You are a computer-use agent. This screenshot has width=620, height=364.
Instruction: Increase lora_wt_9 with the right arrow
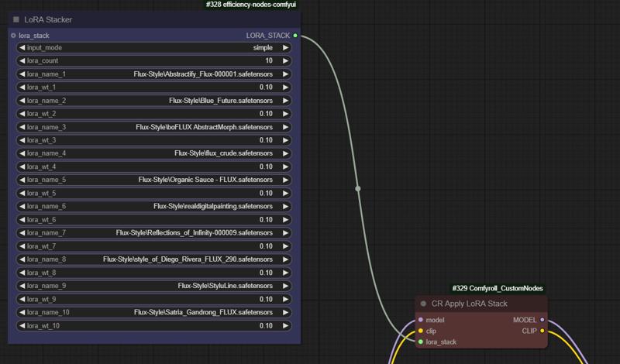(x=285, y=299)
